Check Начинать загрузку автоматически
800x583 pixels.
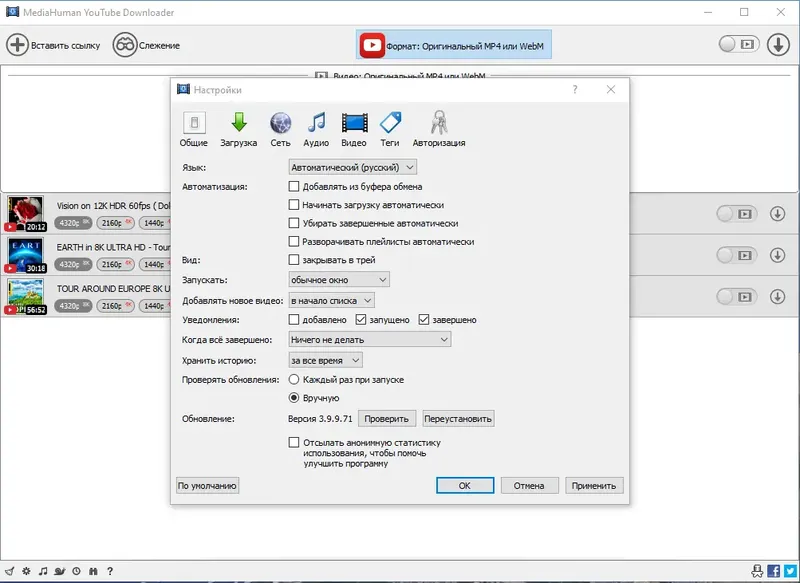point(294,205)
